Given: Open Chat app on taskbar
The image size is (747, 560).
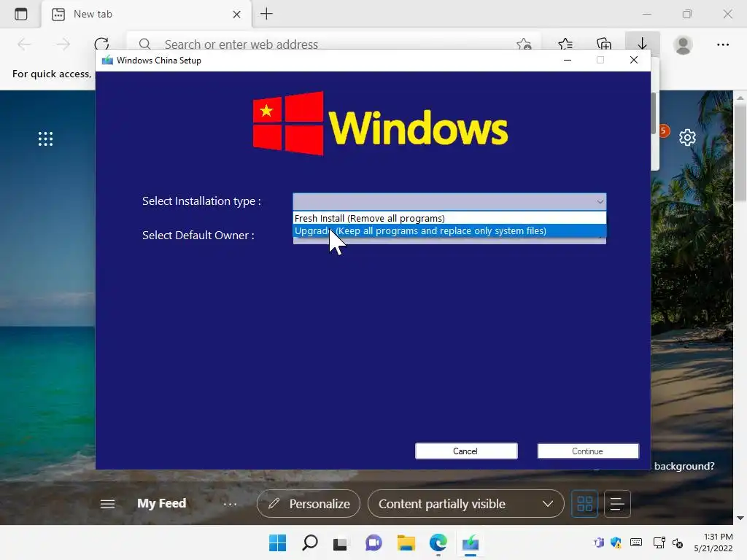Looking at the screenshot, I should click(373, 542).
